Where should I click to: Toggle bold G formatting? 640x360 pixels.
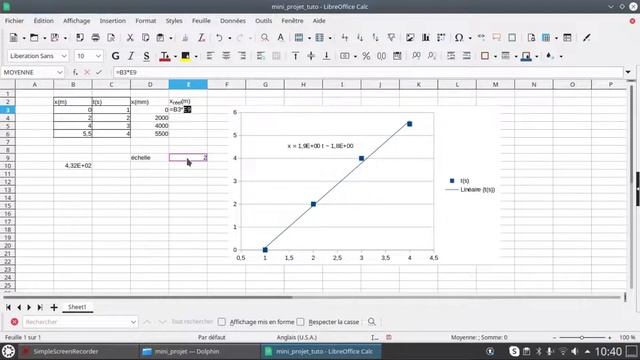point(116,56)
